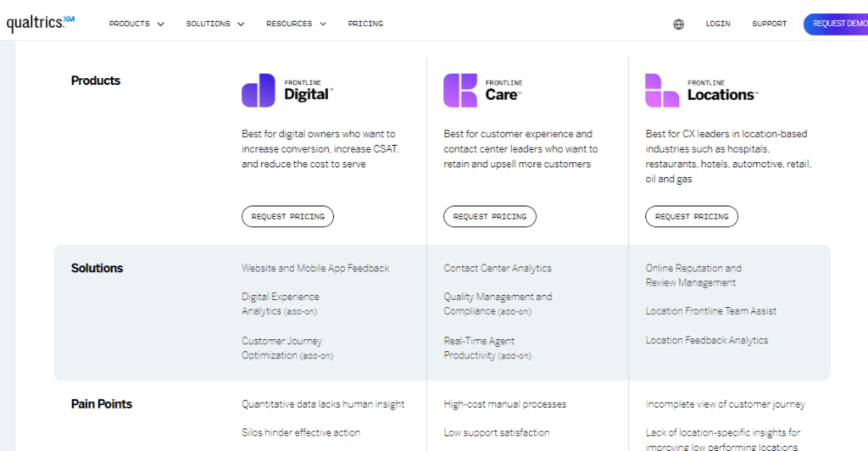This screenshot has height=451, width=868.
Task: Click Silos hinder effective action
Action: [x=301, y=432]
